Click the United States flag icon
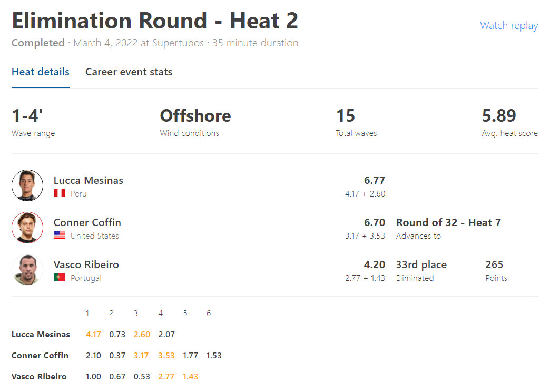Viewport: 550px width, 392px height. click(60, 235)
